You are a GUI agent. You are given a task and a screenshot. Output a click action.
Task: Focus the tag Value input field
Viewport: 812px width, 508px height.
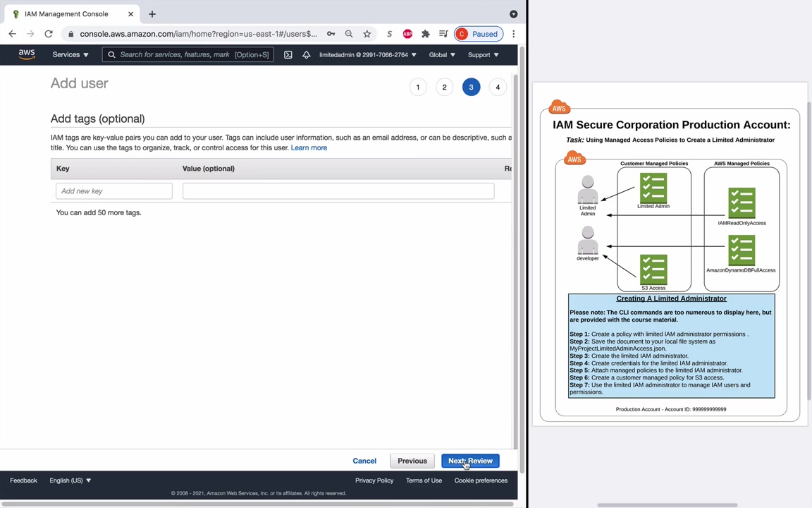pos(338,190)
